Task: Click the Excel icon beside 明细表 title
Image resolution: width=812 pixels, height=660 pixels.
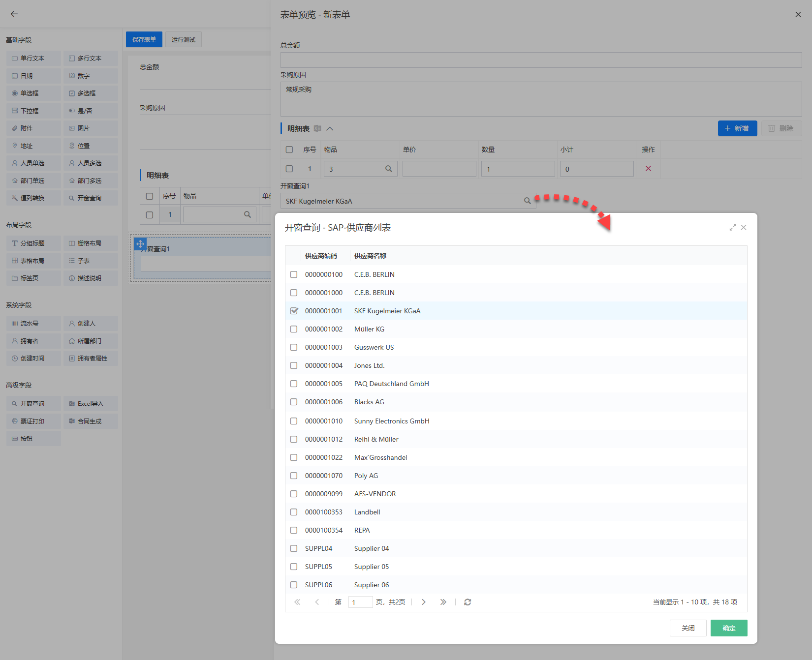Action: click(317, 128)
